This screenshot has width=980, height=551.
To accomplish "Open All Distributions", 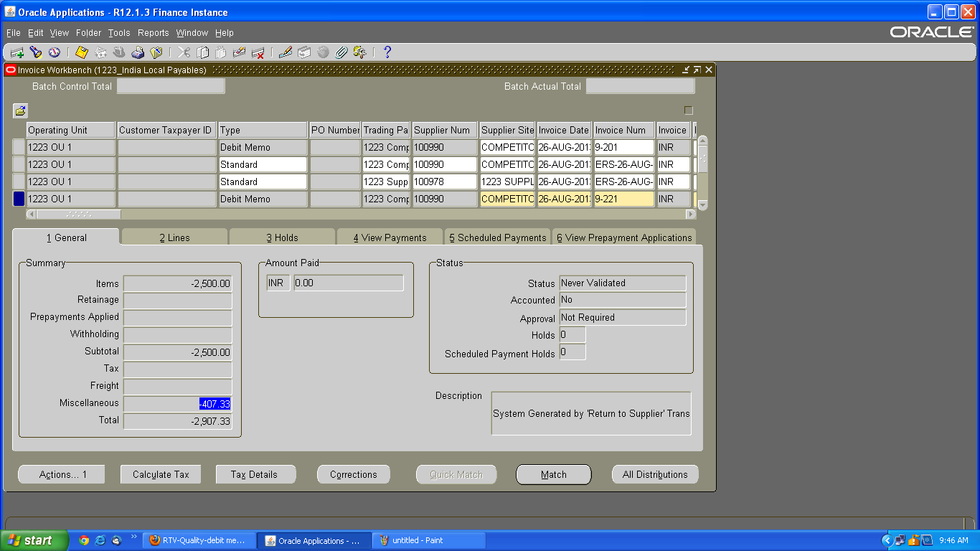I will [x=655, y=474].
